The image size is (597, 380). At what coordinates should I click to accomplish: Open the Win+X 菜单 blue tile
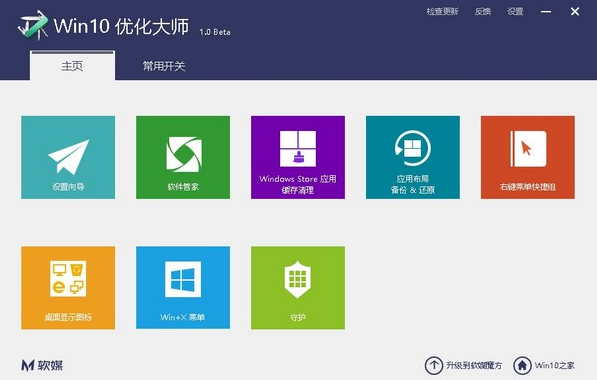click(x=183, y=288)
